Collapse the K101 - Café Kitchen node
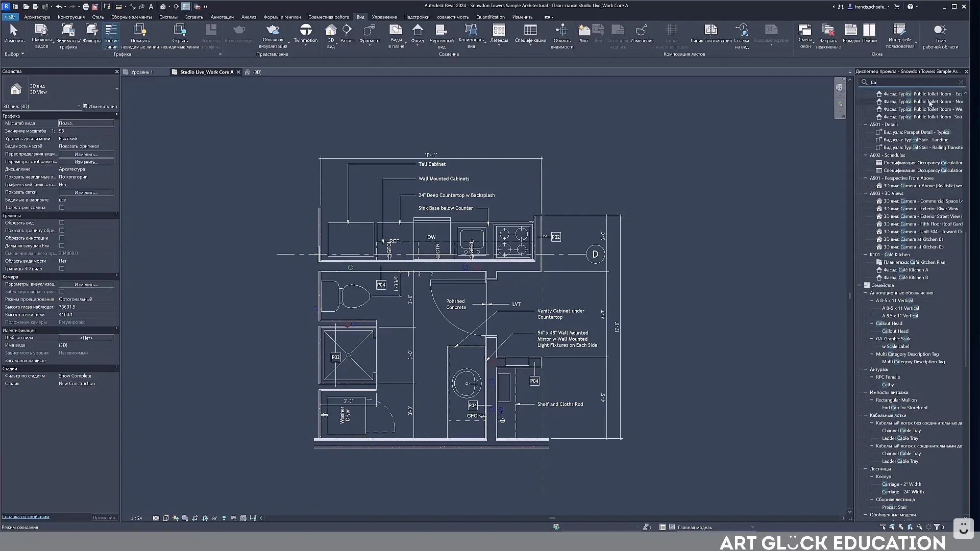Image resolution: width=980 pixels, height=551 pixels. point(865,255)
